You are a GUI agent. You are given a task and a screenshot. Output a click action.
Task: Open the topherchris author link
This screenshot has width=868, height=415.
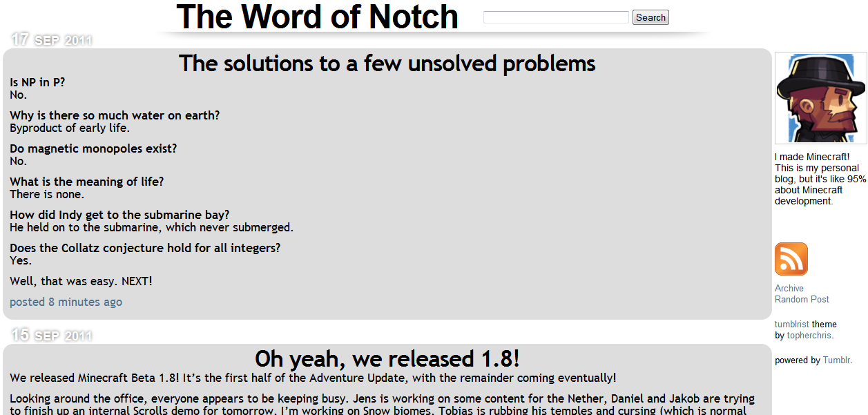(809, 335)
